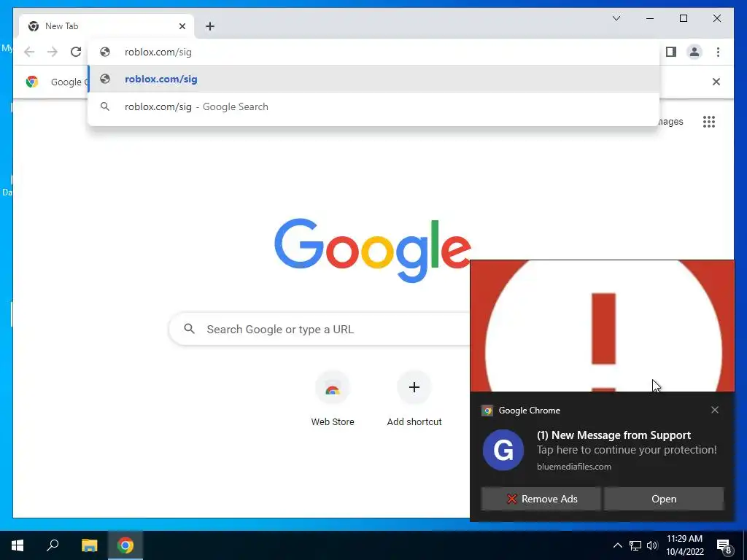Click bluemediafiles.com notification source text
The height and width of the screenshot is (560, 747).
(573, 467)
